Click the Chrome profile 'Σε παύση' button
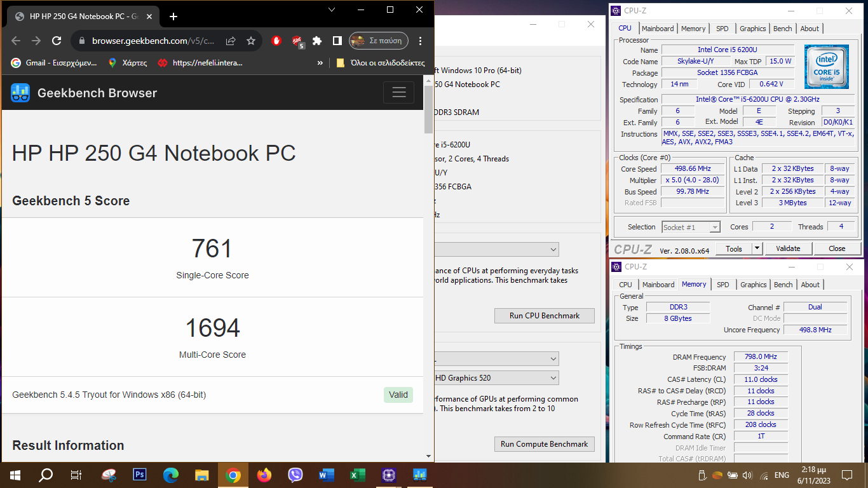Image resolution: width=868 pixels, height=488 pixels. pyautogui.click(x=379, y=41)
